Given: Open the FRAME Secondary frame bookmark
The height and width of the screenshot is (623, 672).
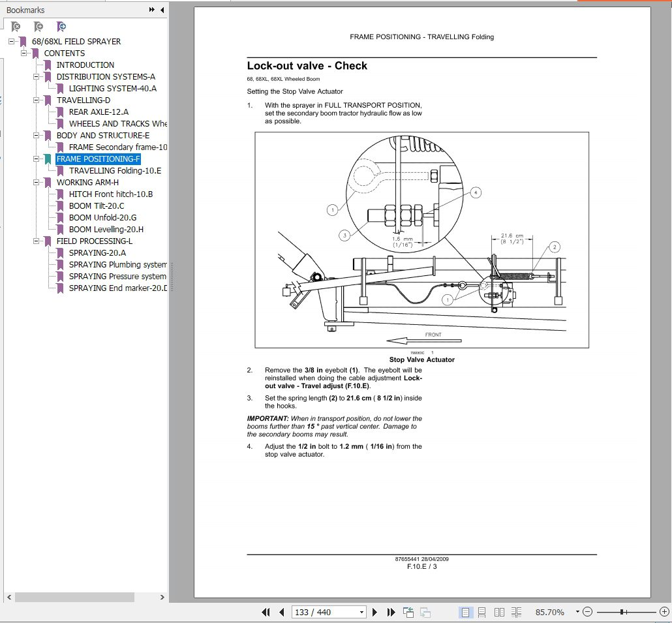Looking at the screenshot, I should point(118,147).
